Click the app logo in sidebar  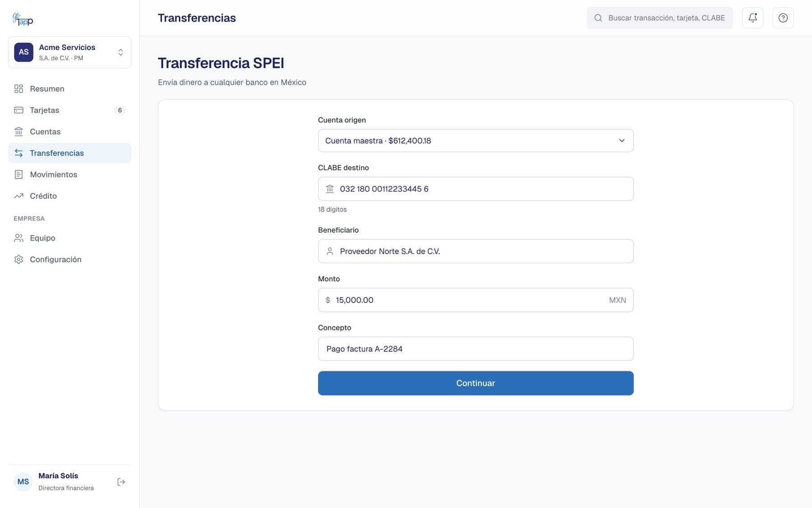point(23,19)
